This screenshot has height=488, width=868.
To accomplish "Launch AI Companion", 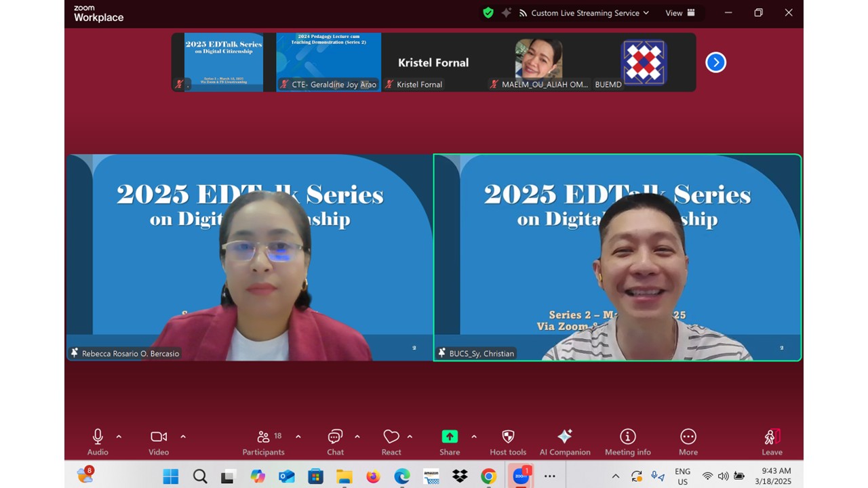I will pyautogui.click(x=565, y=436).
